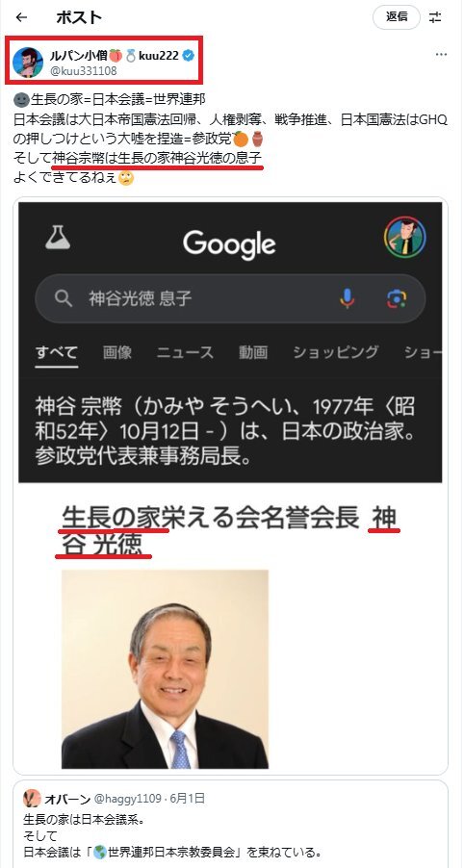Click the search magnifier icon
Viewport: 464px width, 868px height.
pyautogui.click(x=64, y=299)
